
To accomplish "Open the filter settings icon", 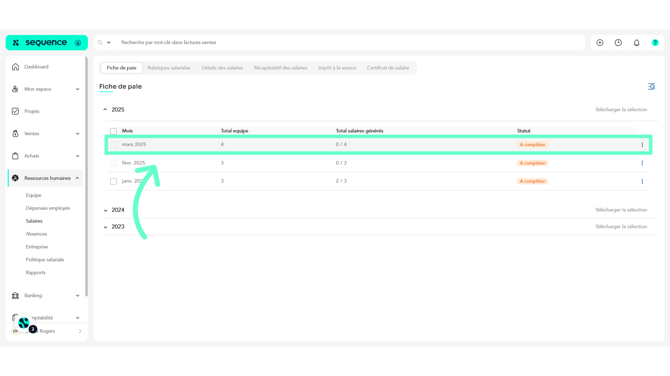I will tap(651, 87).
